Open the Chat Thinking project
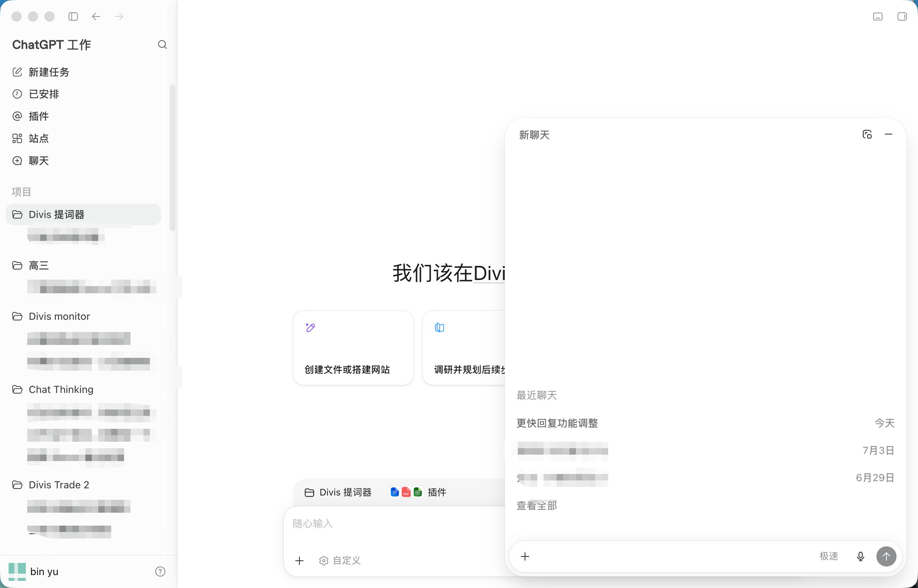Screen dimensions: 918x588 (x=84, y=389)
